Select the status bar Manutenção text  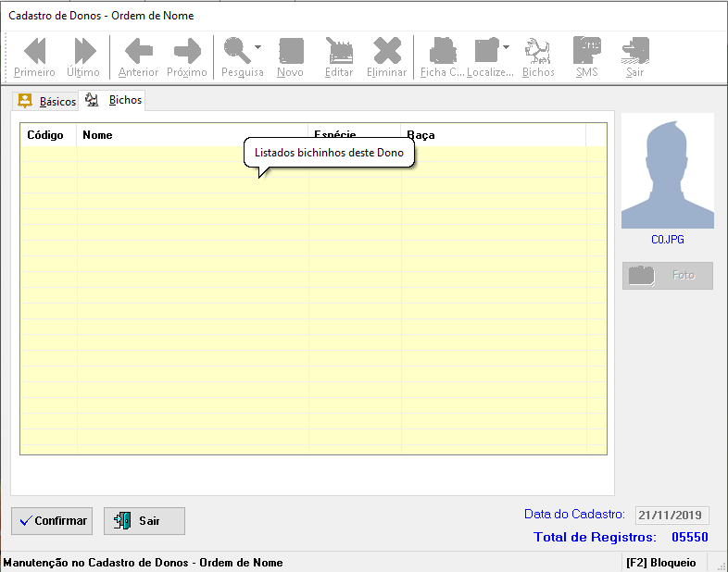click(x=143, y=563)
